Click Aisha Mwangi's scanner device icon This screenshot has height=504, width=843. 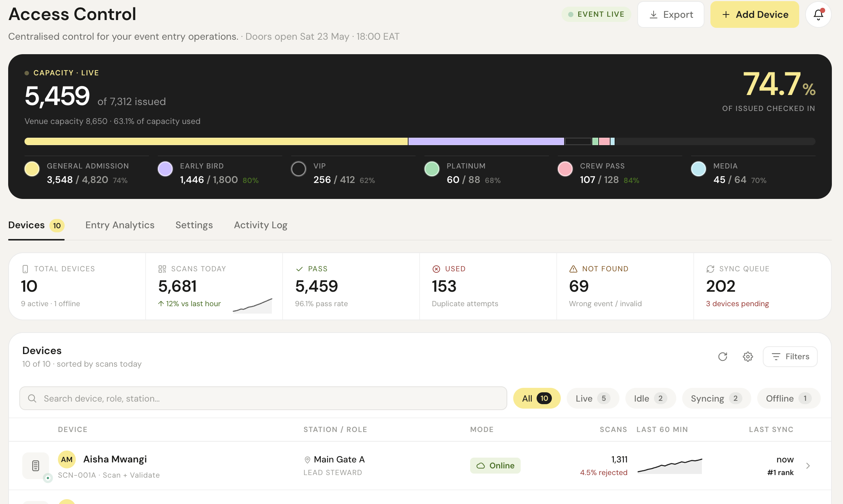[36, 465]
